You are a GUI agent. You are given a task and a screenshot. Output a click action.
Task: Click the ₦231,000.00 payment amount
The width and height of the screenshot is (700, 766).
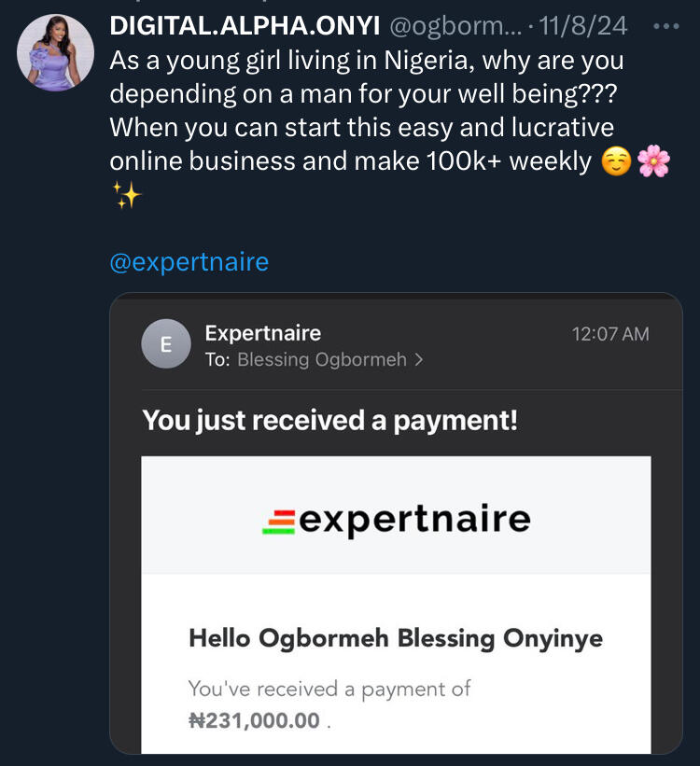(254, 720)
